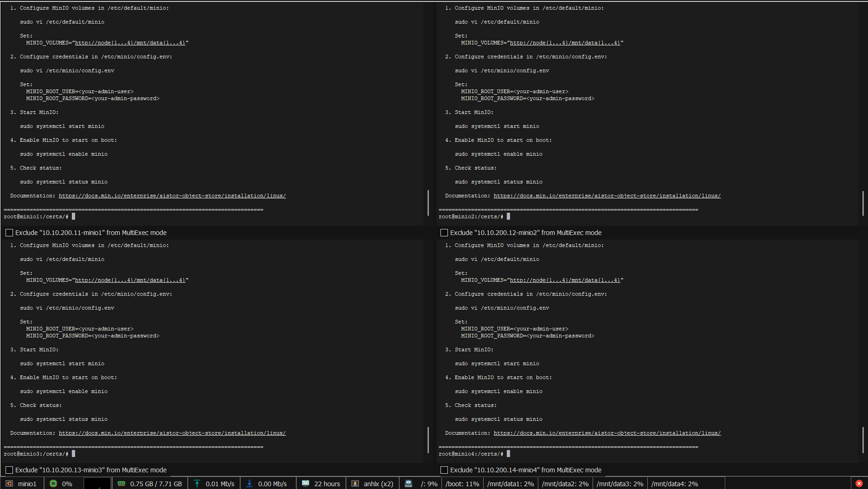
Task: Click the disk usage drive icon
Action: (x=408, y=483)
